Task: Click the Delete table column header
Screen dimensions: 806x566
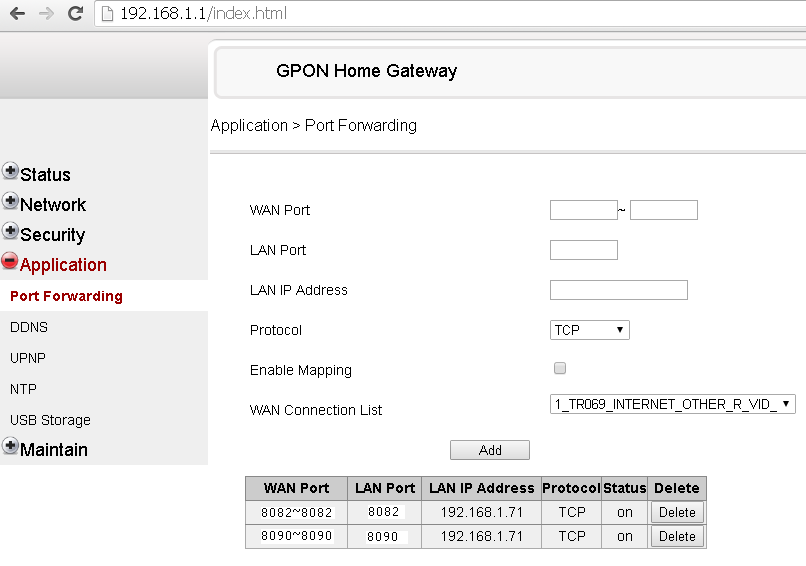Action: click(677, 488)
